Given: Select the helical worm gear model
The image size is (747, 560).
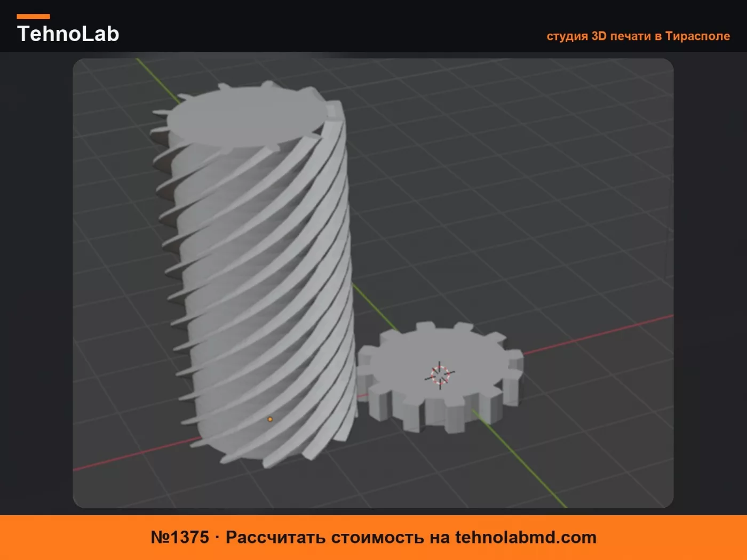Looking at the screenshot, I should coord(255,275).
